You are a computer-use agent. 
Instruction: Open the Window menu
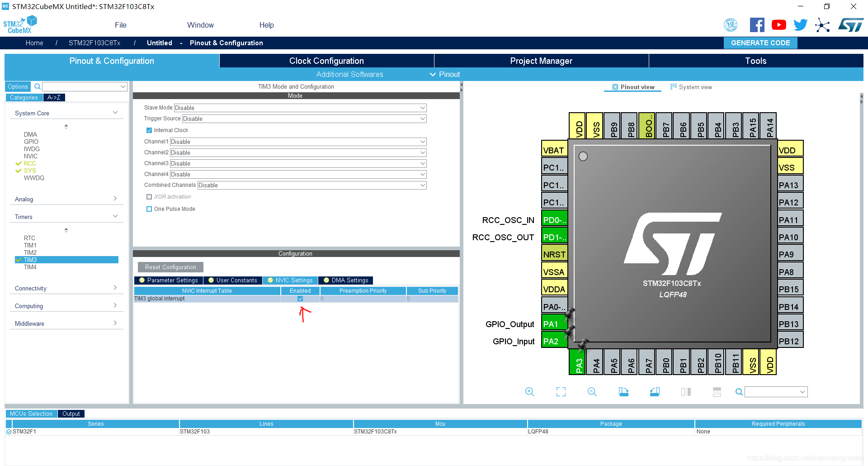(x=201, y=25)
